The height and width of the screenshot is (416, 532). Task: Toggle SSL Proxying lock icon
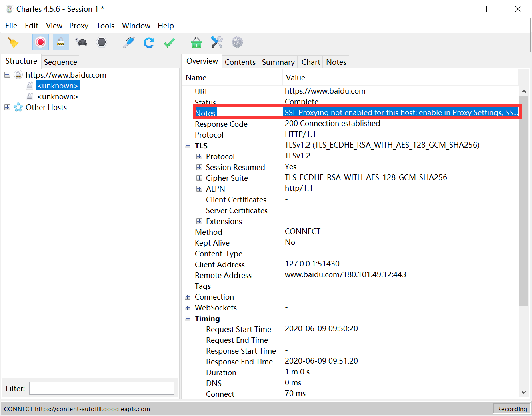[61, 42]
